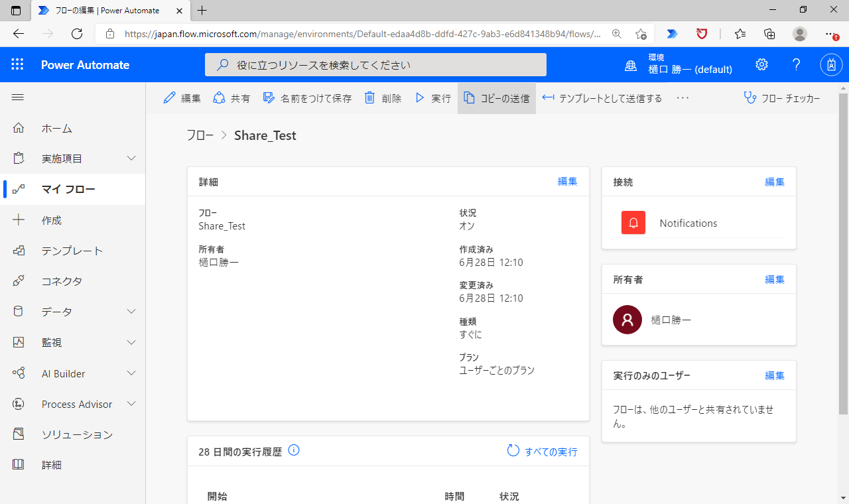This screenshot has height=504, width=849.
Task: Click the page vertical scrollbar
Action: [x=844, y=254]
